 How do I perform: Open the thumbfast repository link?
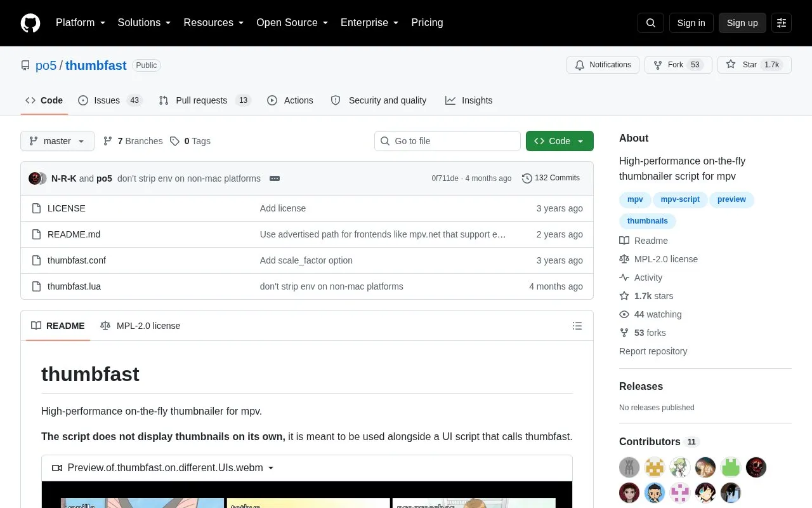click(96, 65)
